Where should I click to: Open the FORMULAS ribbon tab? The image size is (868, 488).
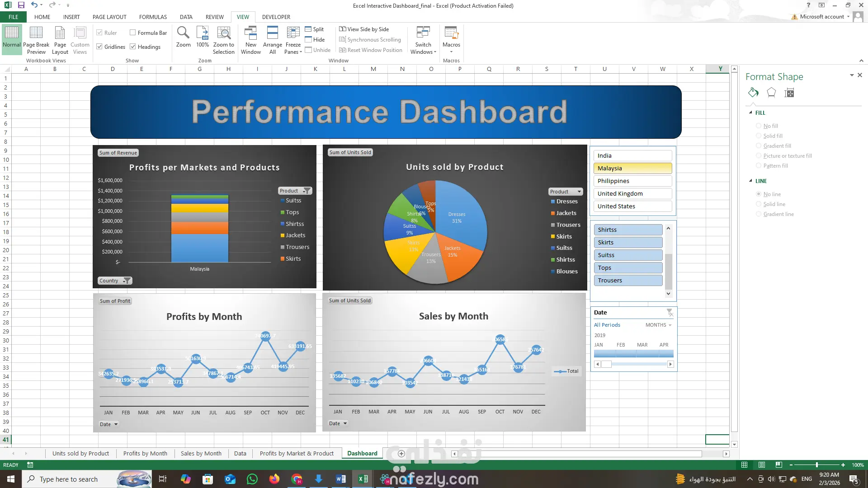pyautogui.click(x=153, y=17)
